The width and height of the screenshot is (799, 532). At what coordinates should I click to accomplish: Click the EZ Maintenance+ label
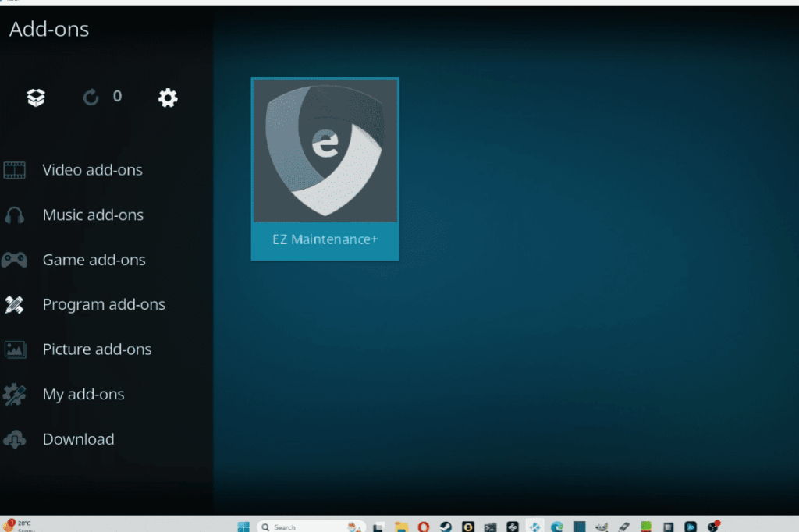coord(325,239)
